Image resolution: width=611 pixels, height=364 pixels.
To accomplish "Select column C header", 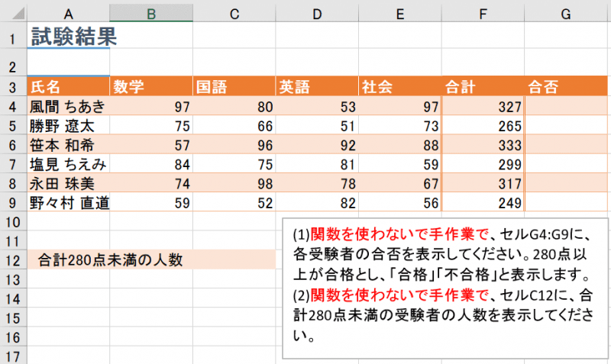I will (234, 14).
